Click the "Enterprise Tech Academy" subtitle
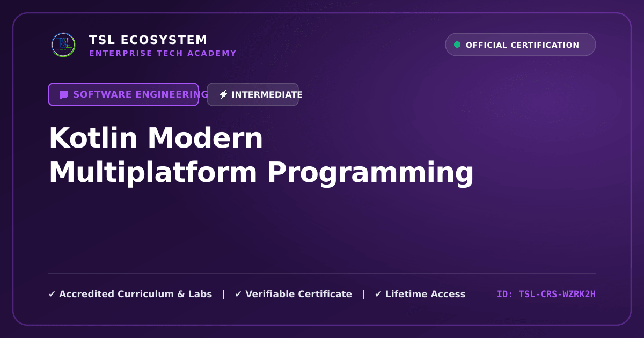The image size is (644, 338). (163, 53)
